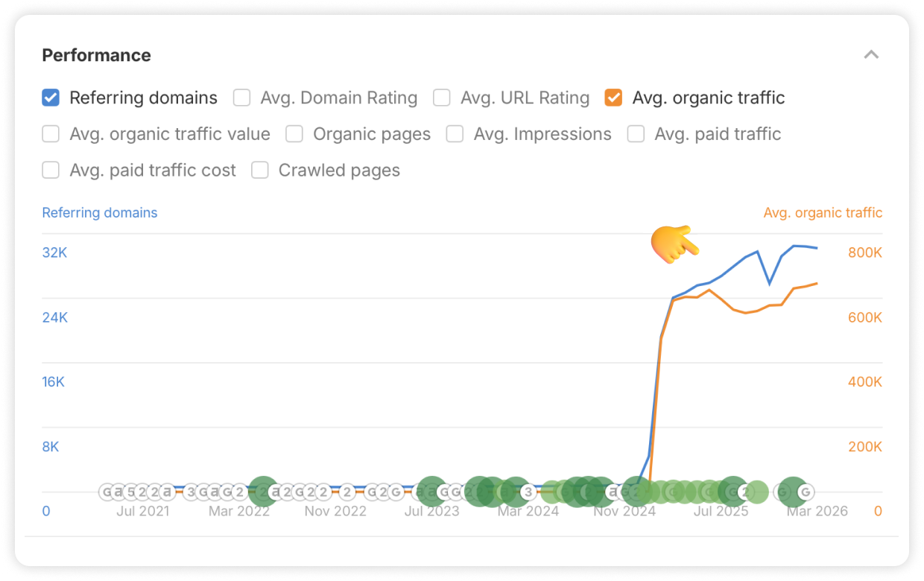Click the Referring domains axis label

pos(100,213)
